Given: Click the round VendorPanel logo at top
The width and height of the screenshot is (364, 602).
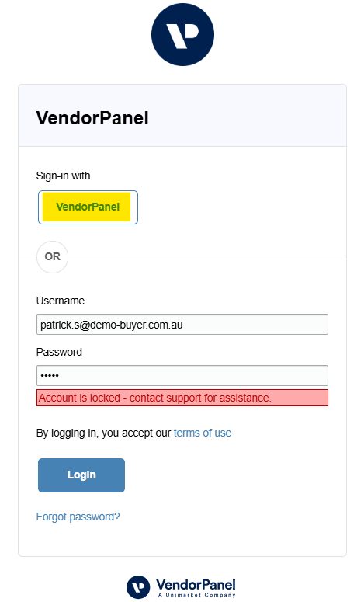Looking at the screenshot, I should pos(182,34).
